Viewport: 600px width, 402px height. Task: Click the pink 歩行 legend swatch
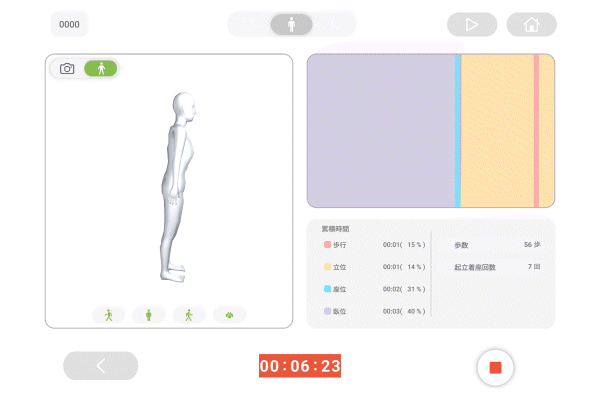(327, 244)
